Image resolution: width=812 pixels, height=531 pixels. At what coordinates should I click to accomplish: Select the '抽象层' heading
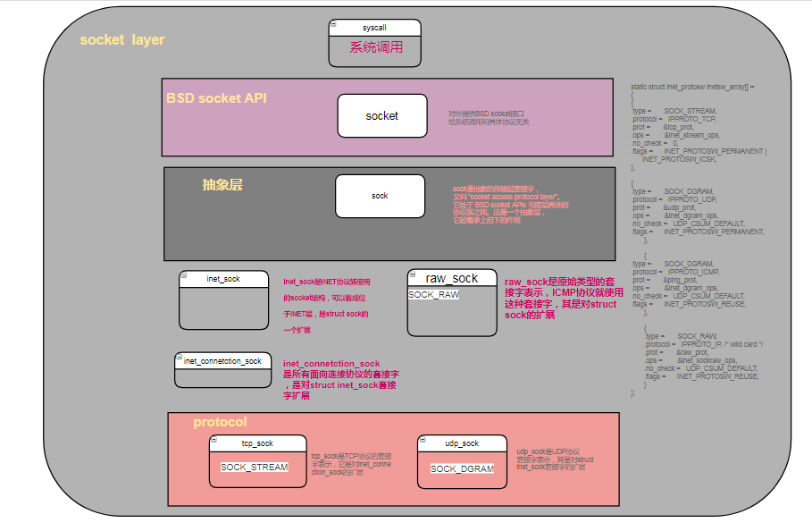coord(222,185)
